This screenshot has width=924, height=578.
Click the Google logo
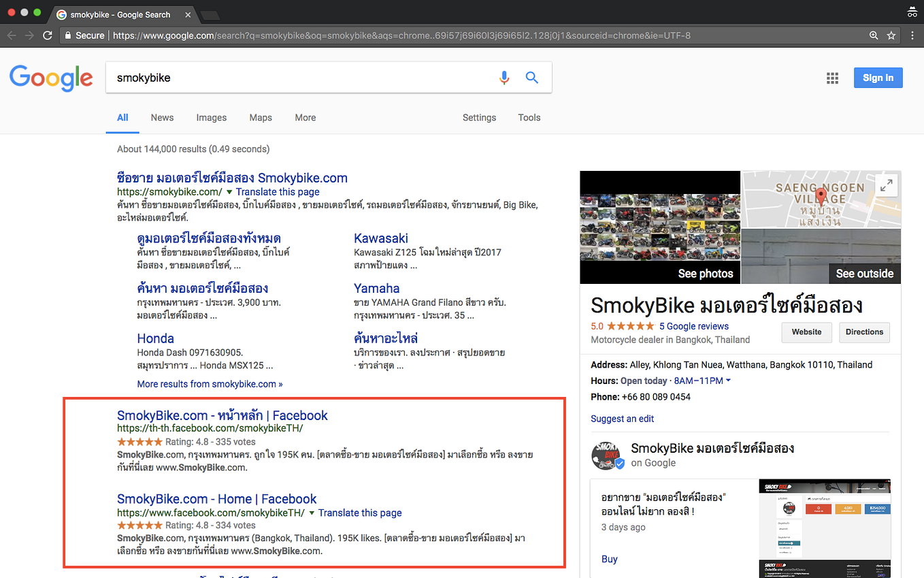[51, 78]
